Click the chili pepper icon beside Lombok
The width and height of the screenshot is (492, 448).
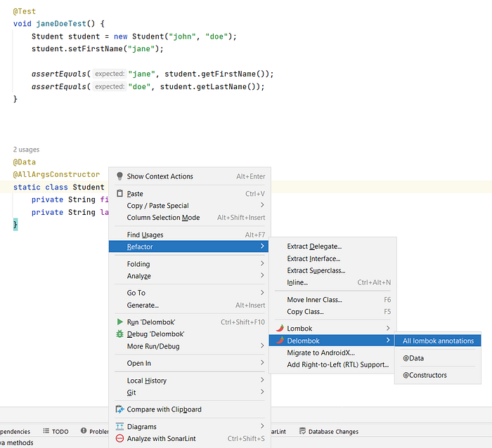coord(280,328)
